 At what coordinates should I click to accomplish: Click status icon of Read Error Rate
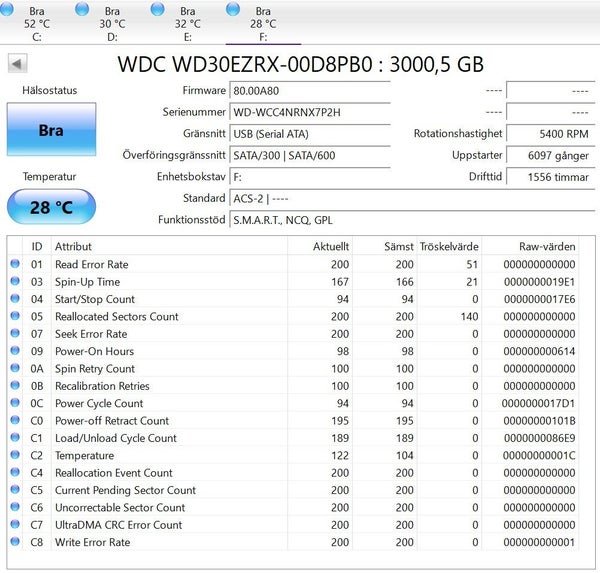click(x=15, y=263)
